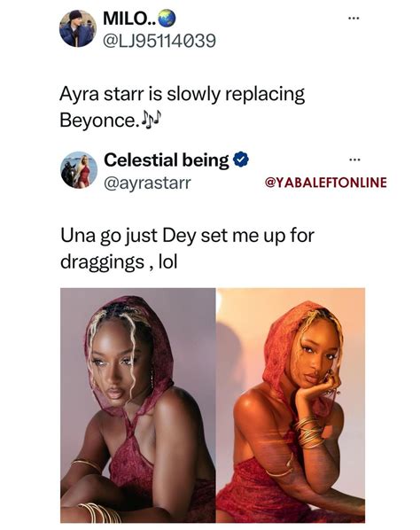Click the MILO.. display name

[129, 19]
